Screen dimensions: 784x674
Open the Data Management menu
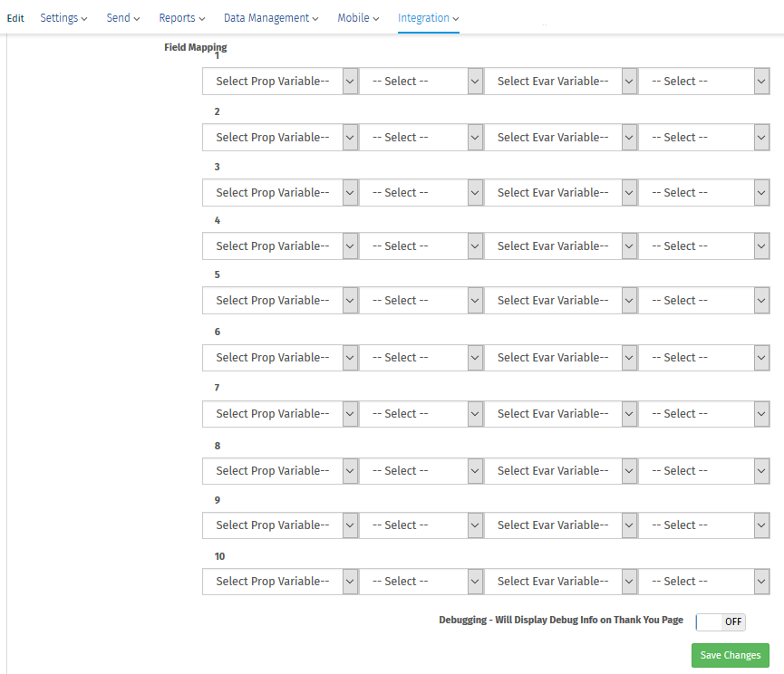tap(270, 17)
